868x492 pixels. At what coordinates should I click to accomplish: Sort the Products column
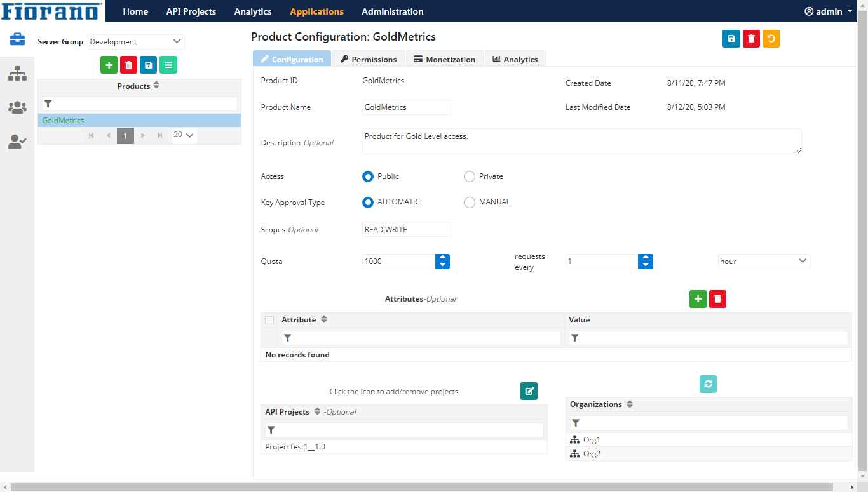pos(156,86)
